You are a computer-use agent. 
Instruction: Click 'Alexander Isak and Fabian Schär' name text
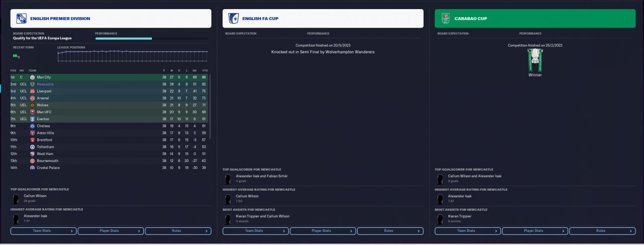click(x=263, y=176)
